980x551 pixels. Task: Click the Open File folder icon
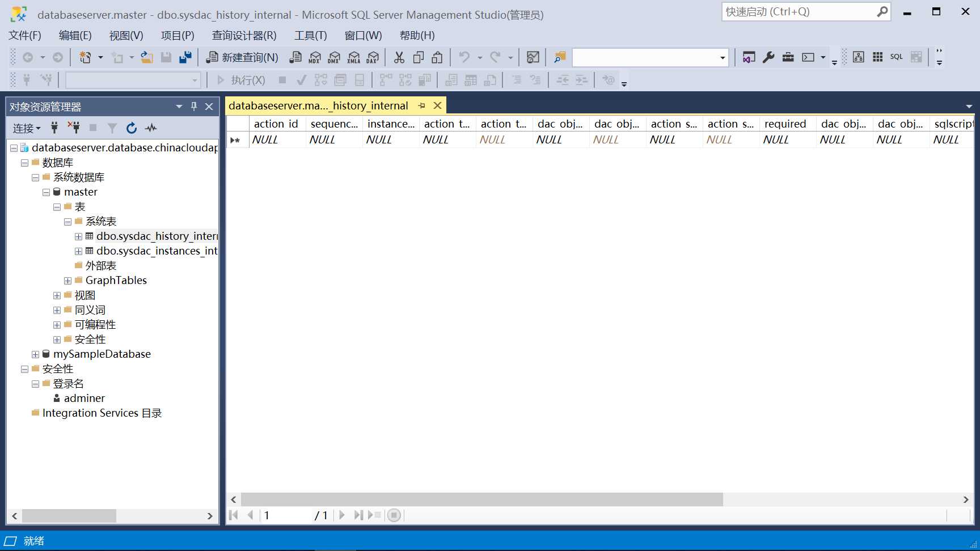pyautogui.click(x=147, y=57)
